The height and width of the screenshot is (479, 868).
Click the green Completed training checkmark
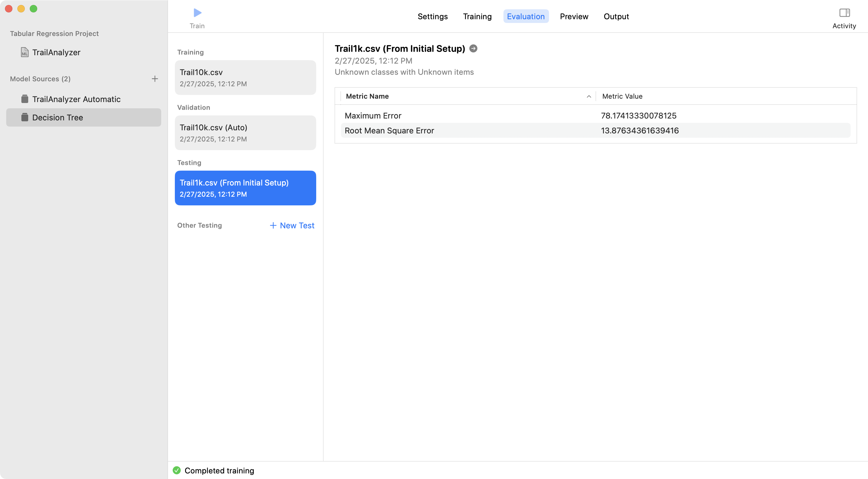[177, 470]
